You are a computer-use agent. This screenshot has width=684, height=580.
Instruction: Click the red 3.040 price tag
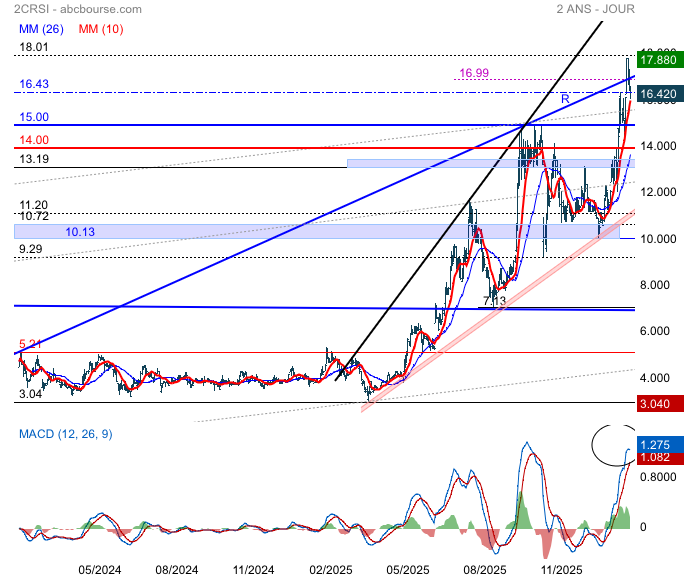[x=660, y=404]
